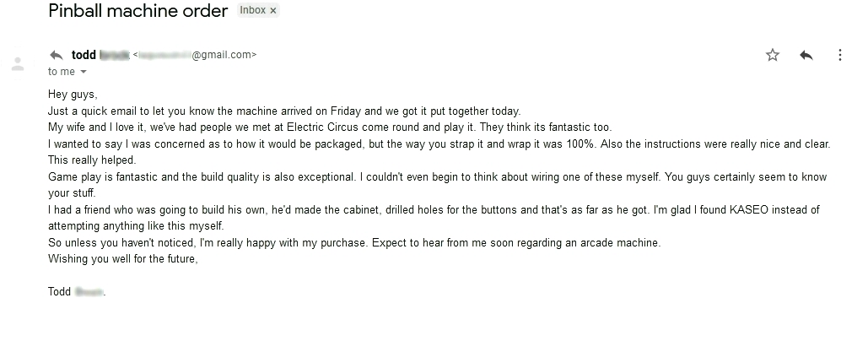This screenshot has height=352, width=868.
Task: Open the three-dot more options menu
Action: [840, 55]
